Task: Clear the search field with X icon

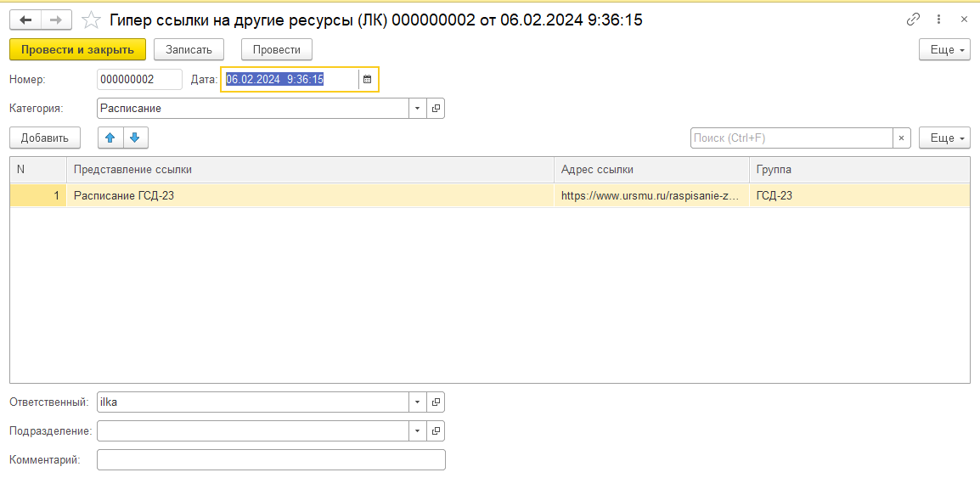Action: coord(902,138)
